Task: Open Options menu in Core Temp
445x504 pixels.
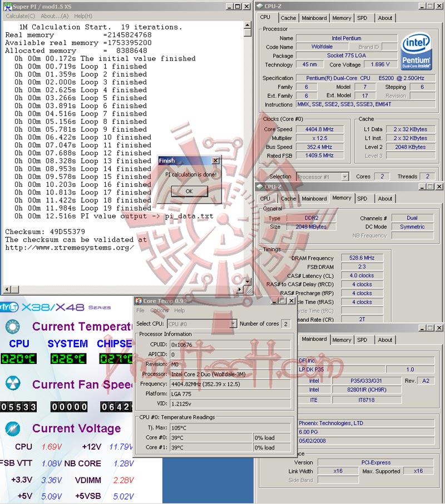Action: (159, 311)
